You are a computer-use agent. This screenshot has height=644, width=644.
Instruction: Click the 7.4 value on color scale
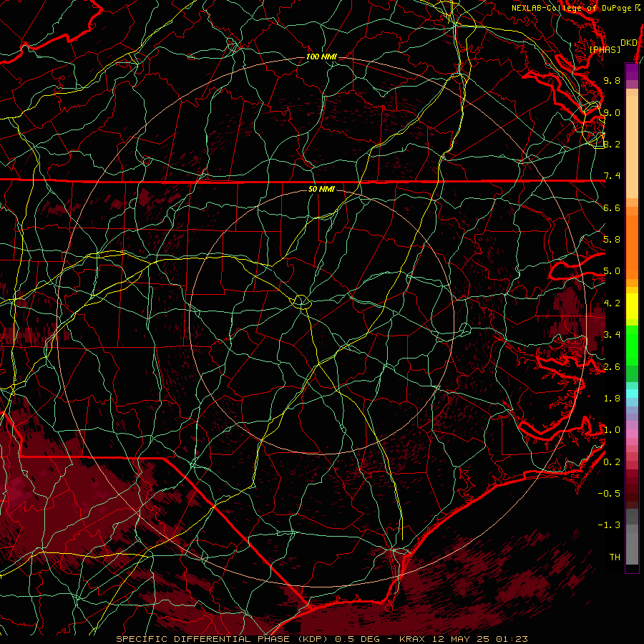(612, 176)
